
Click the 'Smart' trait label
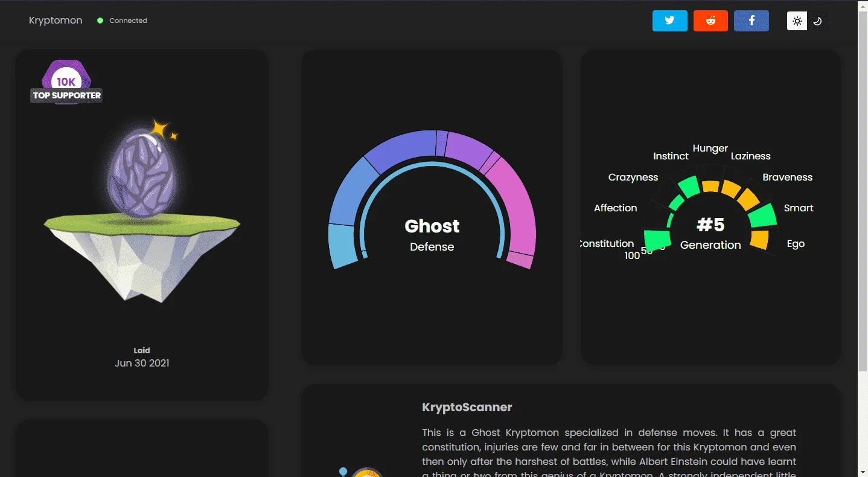(x=799, y=208)
